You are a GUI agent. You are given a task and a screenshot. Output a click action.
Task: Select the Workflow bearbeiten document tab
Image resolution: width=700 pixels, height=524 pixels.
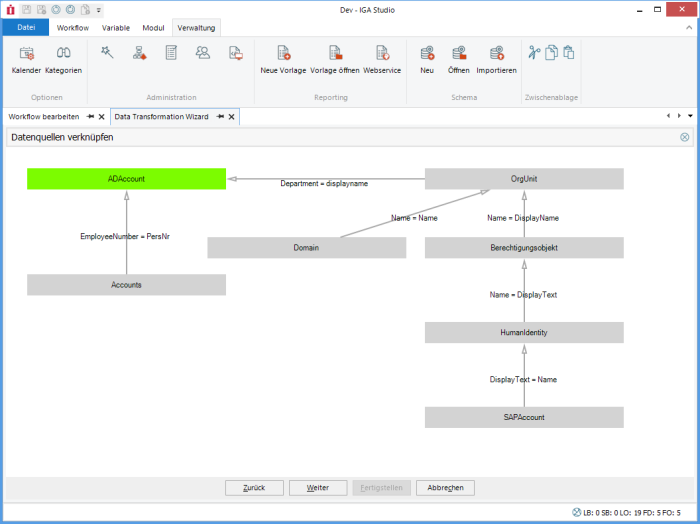point(44,117)
